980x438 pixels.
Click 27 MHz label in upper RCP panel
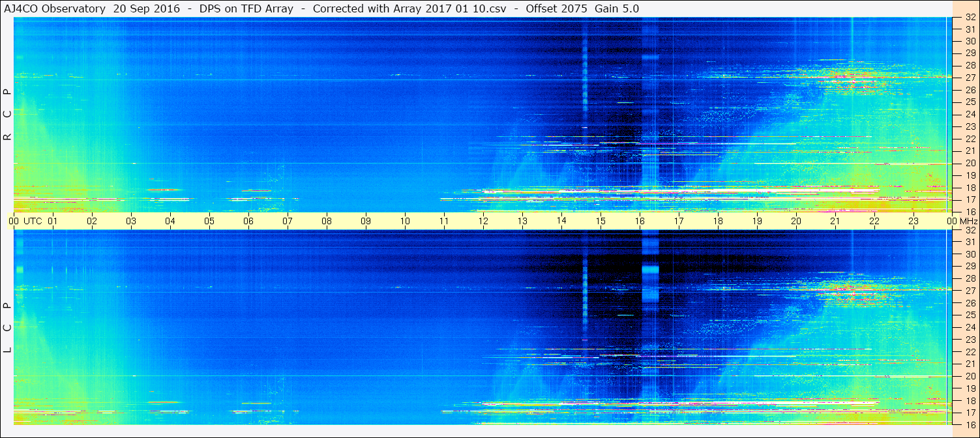(x=970, y=78)
